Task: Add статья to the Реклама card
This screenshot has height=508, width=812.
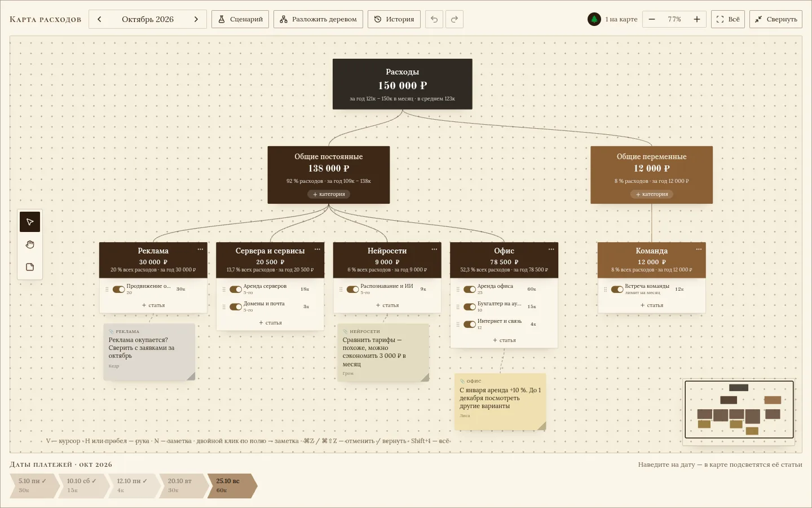Action: click(153, 305)
